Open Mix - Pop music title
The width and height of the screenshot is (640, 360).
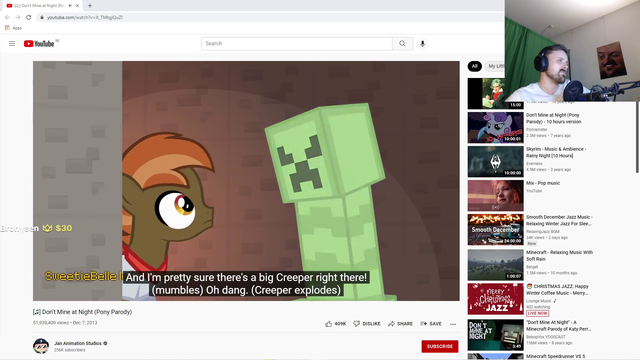click(x=543, y=183)
